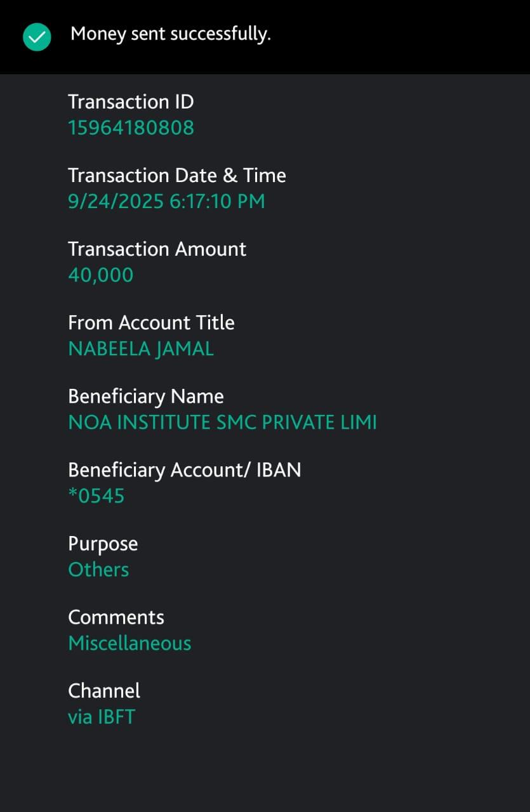Tap the comment value Miscellaneous
The width and height of the screenshot is (530, 812).
click(x=129, y=643)
